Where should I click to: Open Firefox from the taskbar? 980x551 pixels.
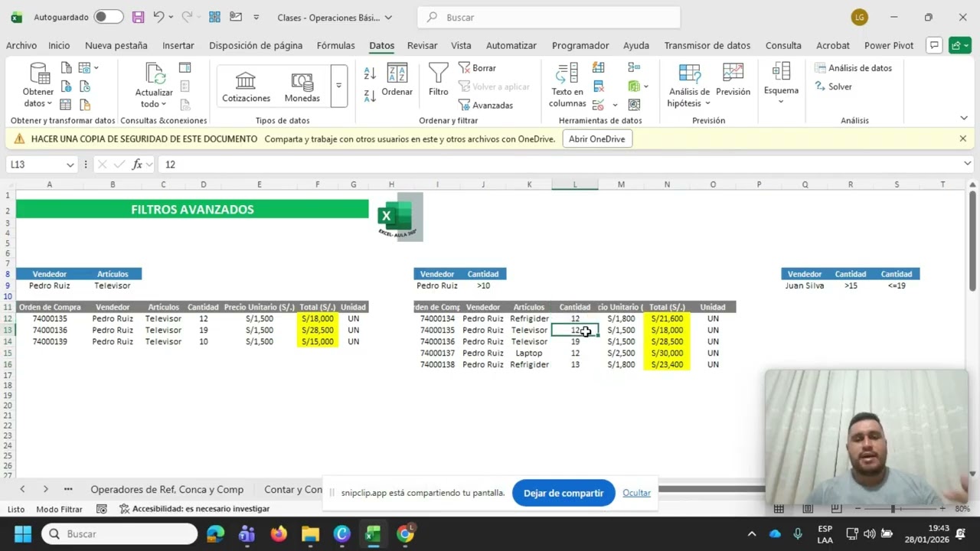(279, 533)
